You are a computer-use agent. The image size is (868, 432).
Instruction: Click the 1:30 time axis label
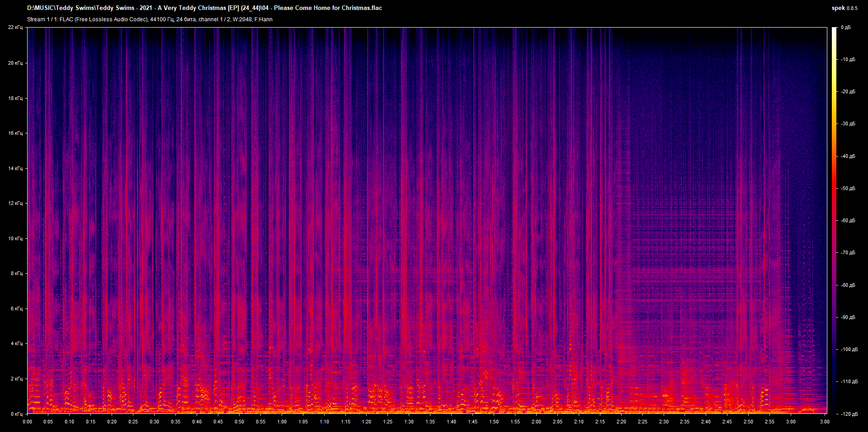tap(409, 422)
